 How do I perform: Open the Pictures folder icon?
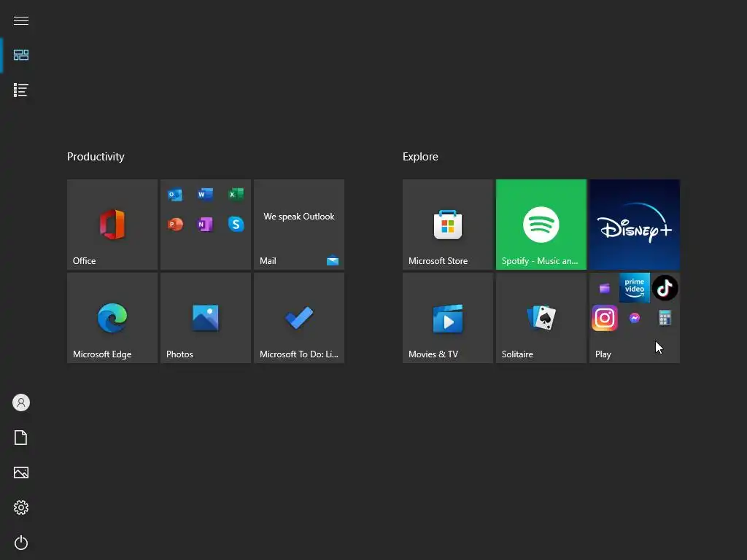21,472
